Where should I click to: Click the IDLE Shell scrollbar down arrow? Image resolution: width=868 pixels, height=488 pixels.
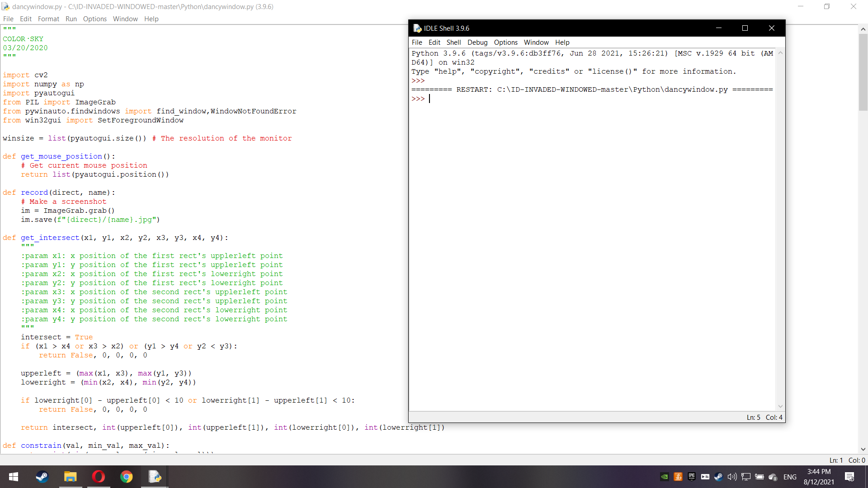[x=780, y=406]
